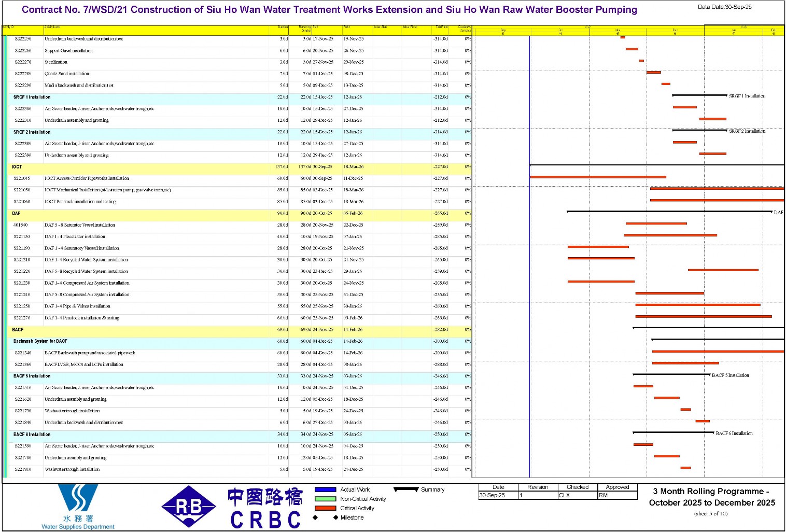Image resolution: width=786 pixels, height=532 pixels.
Task: Select the IOCT summary group row
Action: (x=237, y=167)
